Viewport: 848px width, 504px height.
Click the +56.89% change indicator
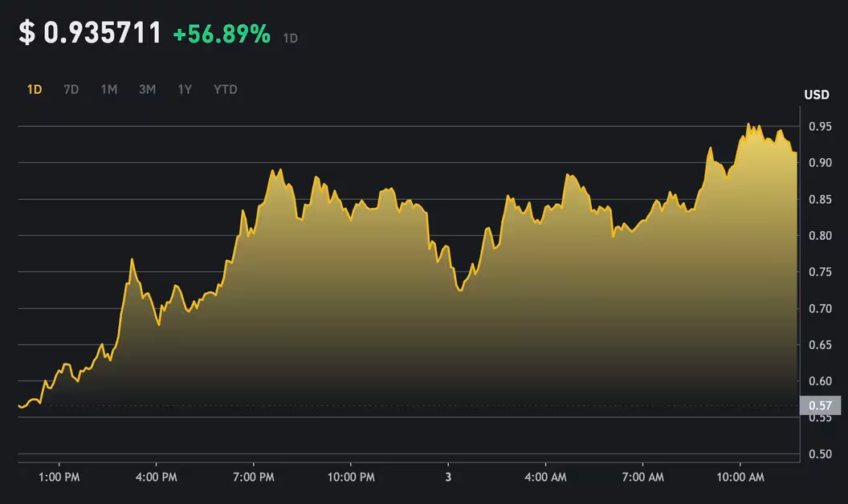tap(222, 35)
